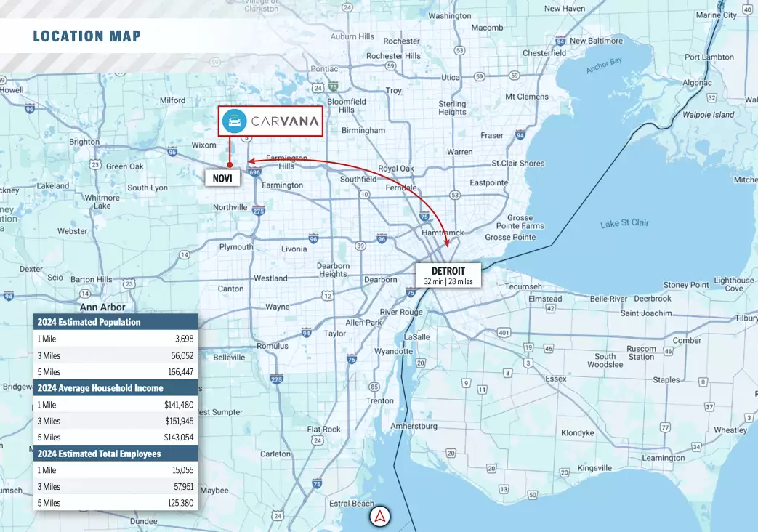Click the Northville map label
The height and width of the screenshot is (532, 758).
[230, 207]
